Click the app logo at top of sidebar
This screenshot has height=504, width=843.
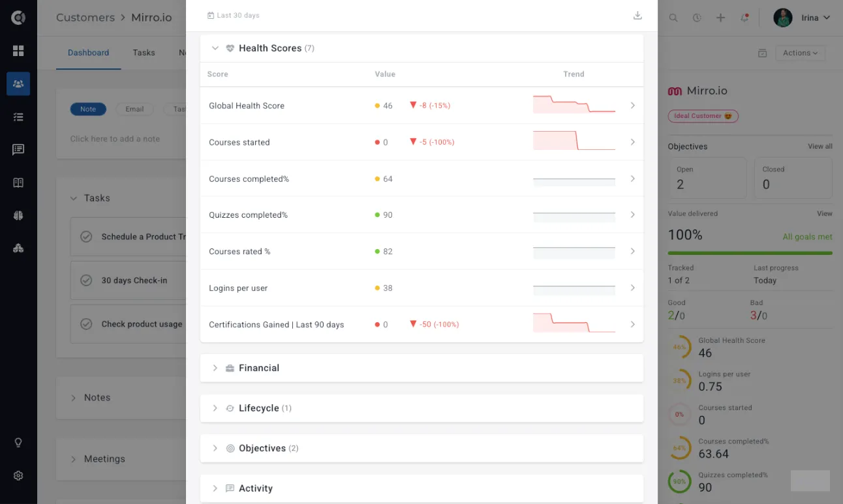point(18,18)
